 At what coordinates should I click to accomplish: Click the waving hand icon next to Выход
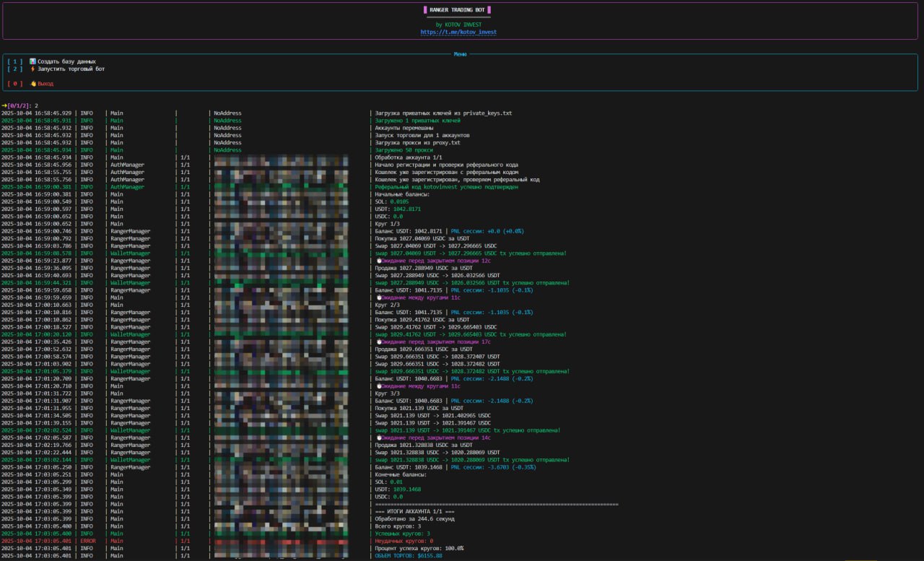[x=32, y=84]
